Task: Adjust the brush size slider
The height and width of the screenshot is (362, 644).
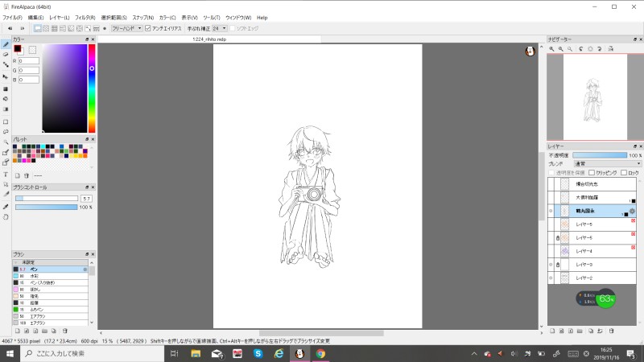Action: click(47, 199)
